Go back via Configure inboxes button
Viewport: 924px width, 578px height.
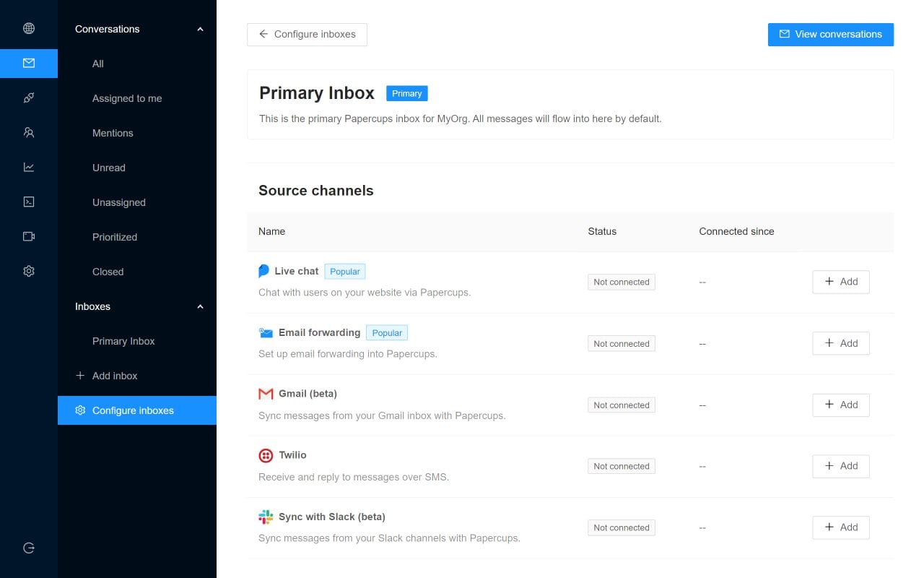click(x=307, y=34)
